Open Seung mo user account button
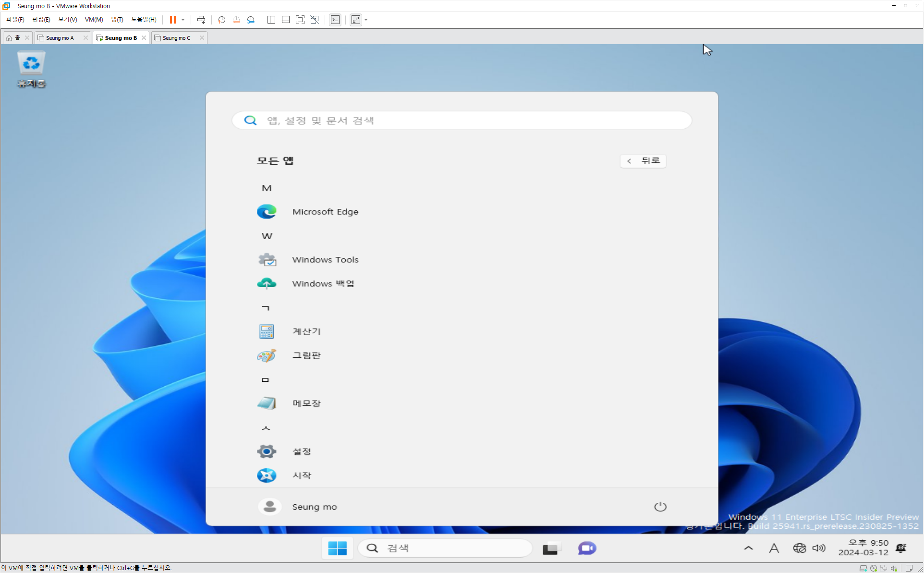The image size is (924, 573). click(298, 507)
